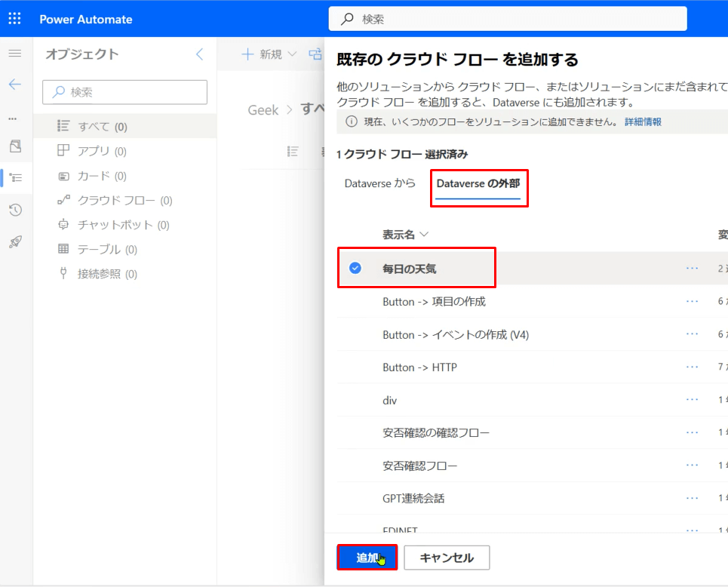The height and width of the screenshot is (587, 728).
Task: Select the Button -> HTTP flow
Action: (419, 367)
